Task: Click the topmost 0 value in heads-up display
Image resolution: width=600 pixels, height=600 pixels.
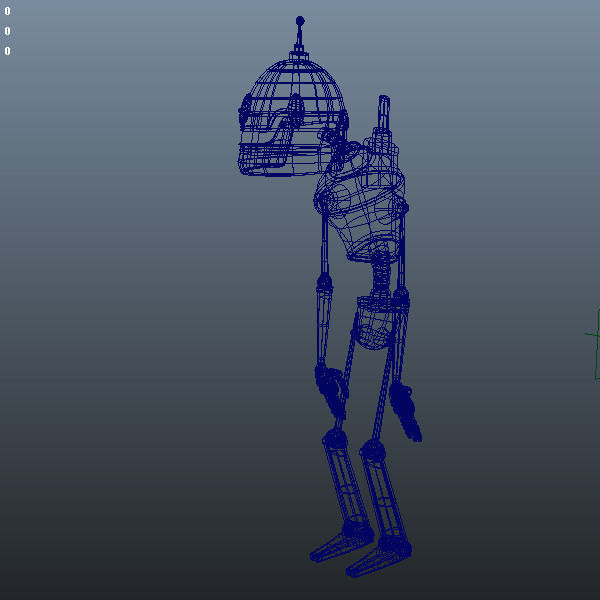Action: click(7, 11)
